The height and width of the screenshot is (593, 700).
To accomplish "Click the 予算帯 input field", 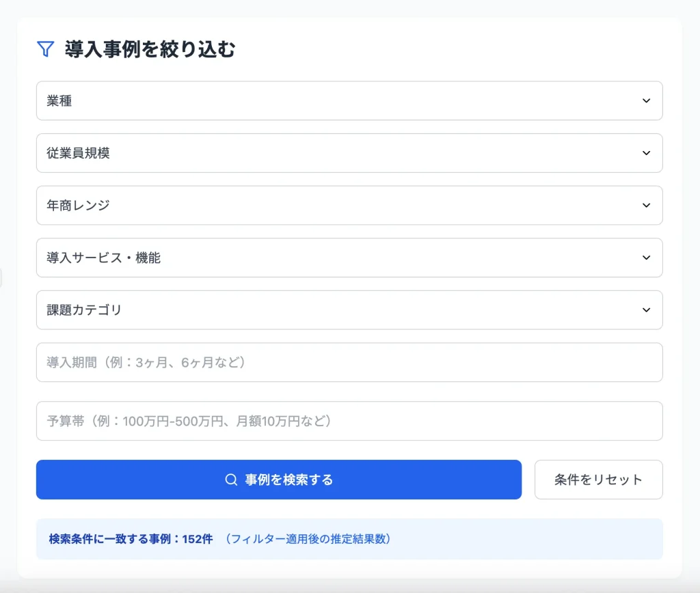I will click(x=349, y=421).
